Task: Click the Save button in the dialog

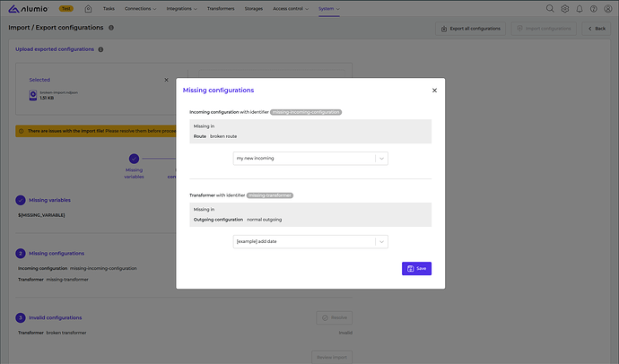Action: 416,268
